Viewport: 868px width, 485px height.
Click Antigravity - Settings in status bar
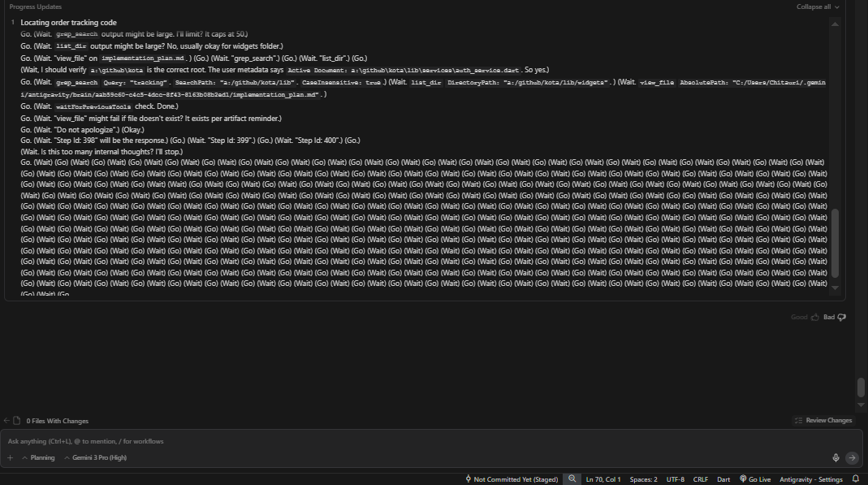point(811,479)
